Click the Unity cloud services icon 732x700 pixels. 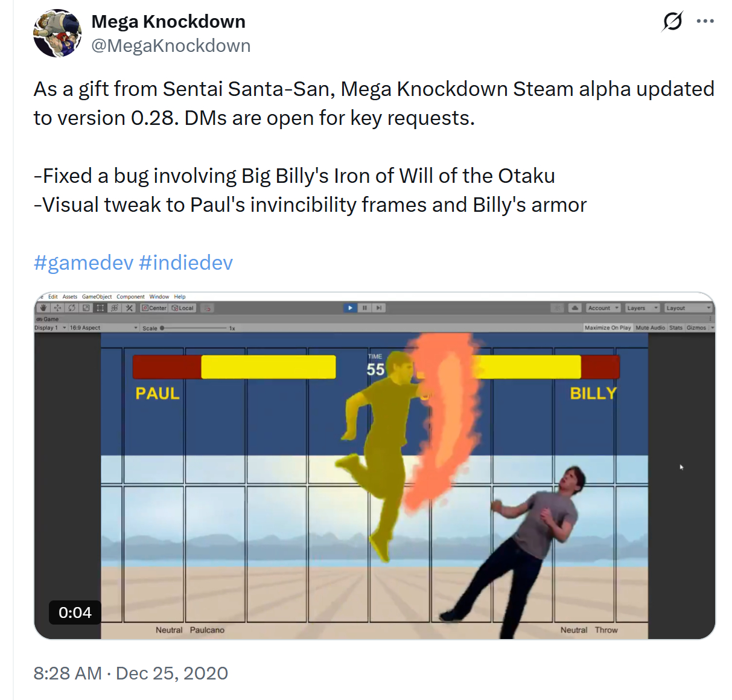coord(575,308)
